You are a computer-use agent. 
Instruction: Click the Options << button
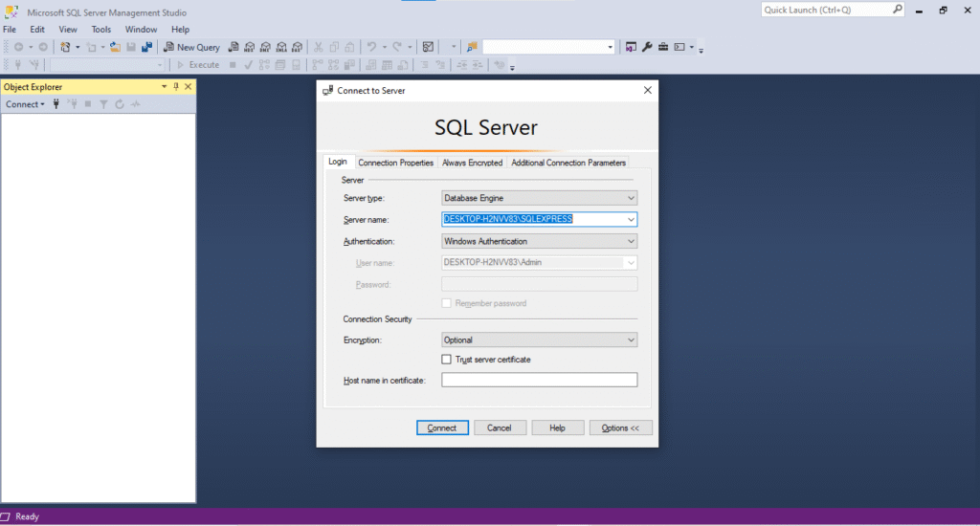click(x=620, y=427)
